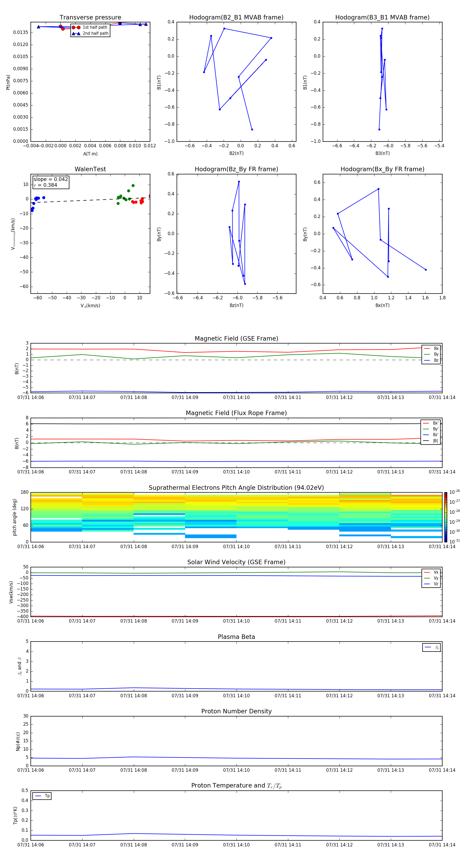This screenshot has width=473, height=868.
Task: Click the topmost green point in WalenTest plot
Action: point(133,186)
